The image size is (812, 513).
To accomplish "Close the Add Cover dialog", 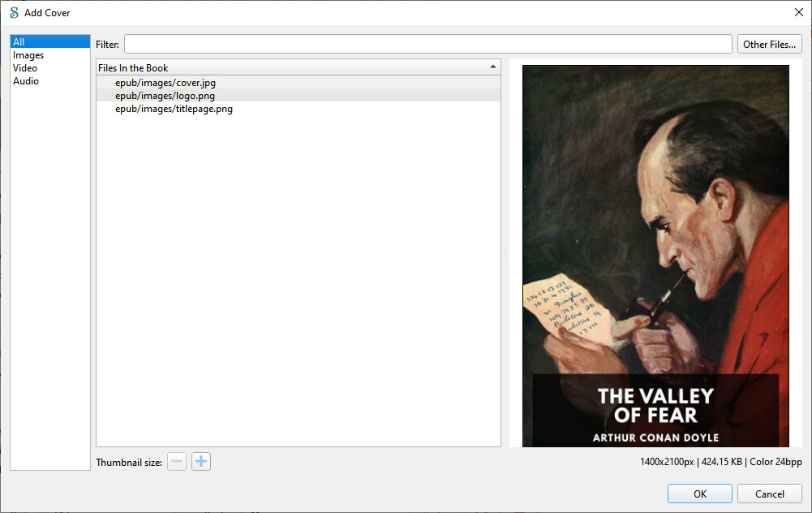I will (x=798, y=12).
